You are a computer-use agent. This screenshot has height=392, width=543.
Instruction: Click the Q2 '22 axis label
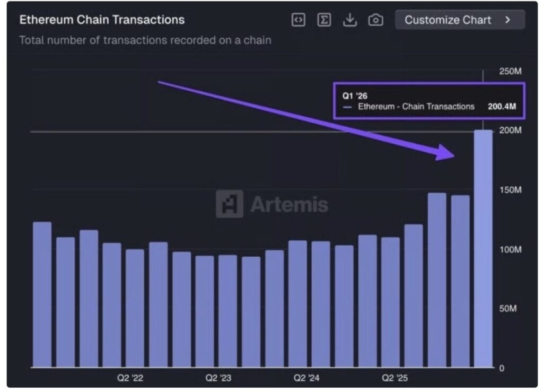[x=130, y=378]
